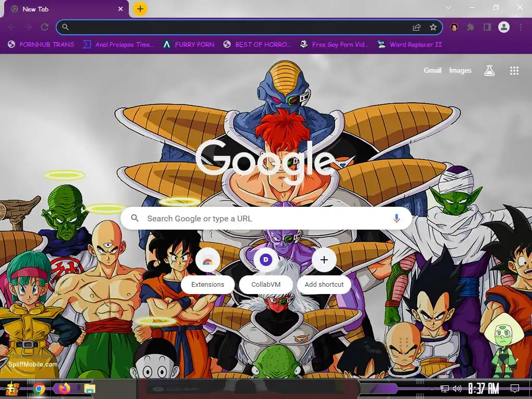Click the back navigation arrow
Viewport: 532px width, 399px height.
(x=11, y=27)
